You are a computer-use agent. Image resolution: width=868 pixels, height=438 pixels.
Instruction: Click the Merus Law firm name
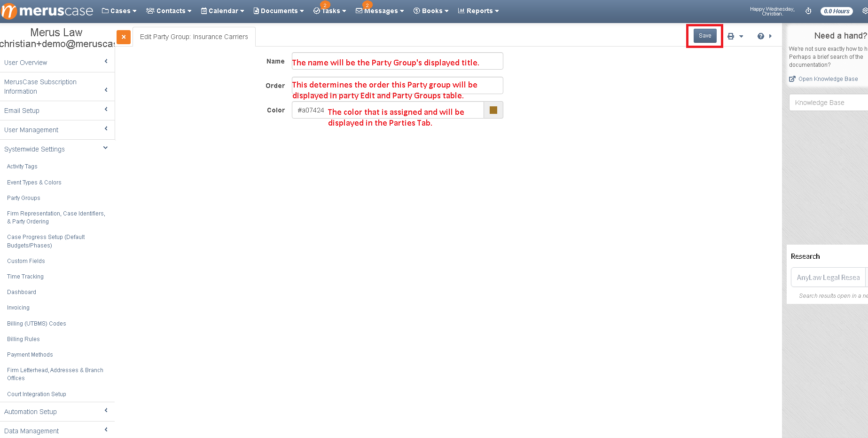56,32
